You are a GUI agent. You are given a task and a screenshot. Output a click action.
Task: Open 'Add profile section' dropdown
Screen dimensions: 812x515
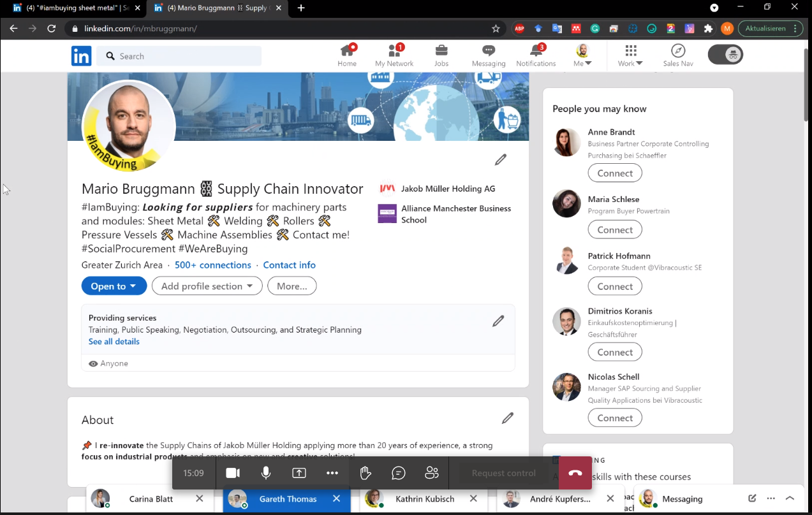[x=207, y=286]
